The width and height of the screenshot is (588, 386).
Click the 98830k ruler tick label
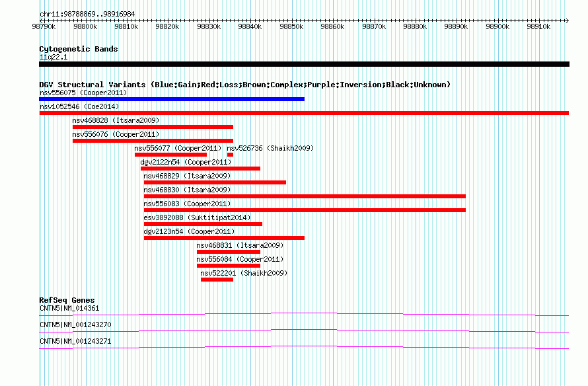(x=209, y=26)
